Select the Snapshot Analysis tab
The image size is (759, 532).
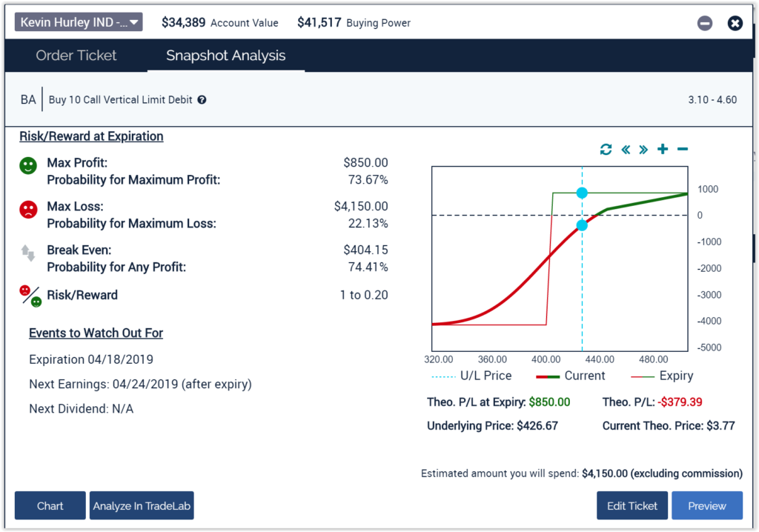click(225, 56)
